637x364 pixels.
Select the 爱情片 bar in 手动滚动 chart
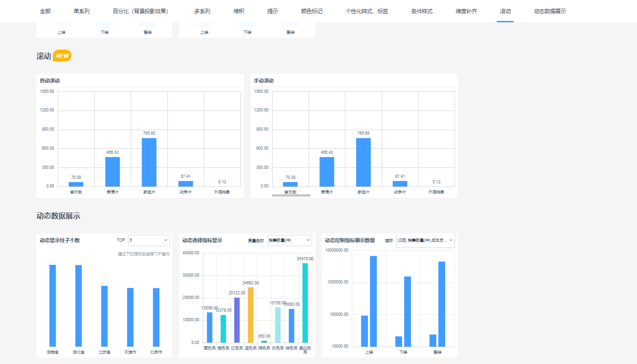click(327, 172)
